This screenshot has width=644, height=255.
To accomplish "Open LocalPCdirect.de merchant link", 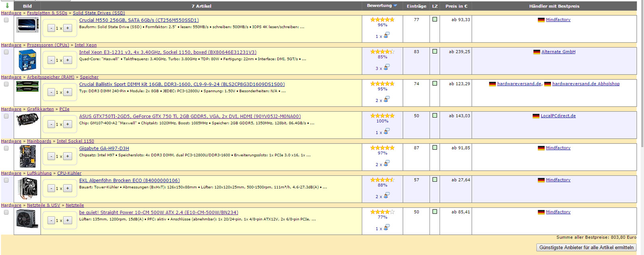I will pyautogui.click(x=558, y=116).
